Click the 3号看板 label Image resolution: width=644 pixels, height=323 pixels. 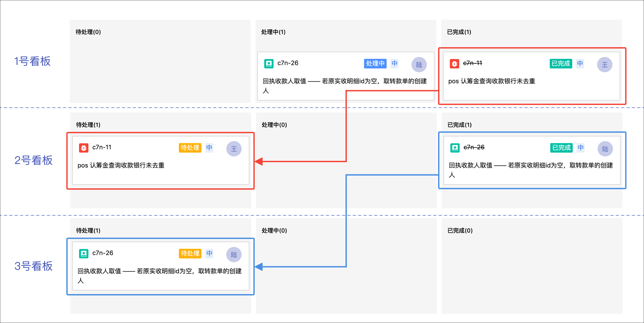[33, 266]
